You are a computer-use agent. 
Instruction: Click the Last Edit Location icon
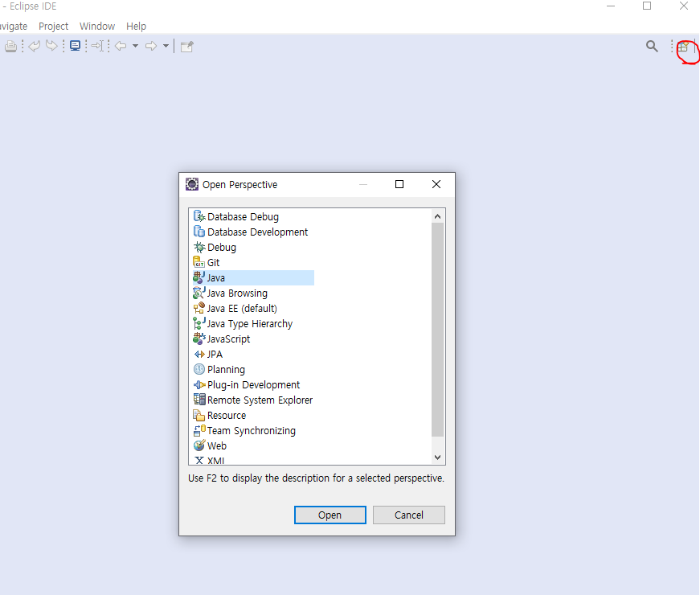(97, 46)
